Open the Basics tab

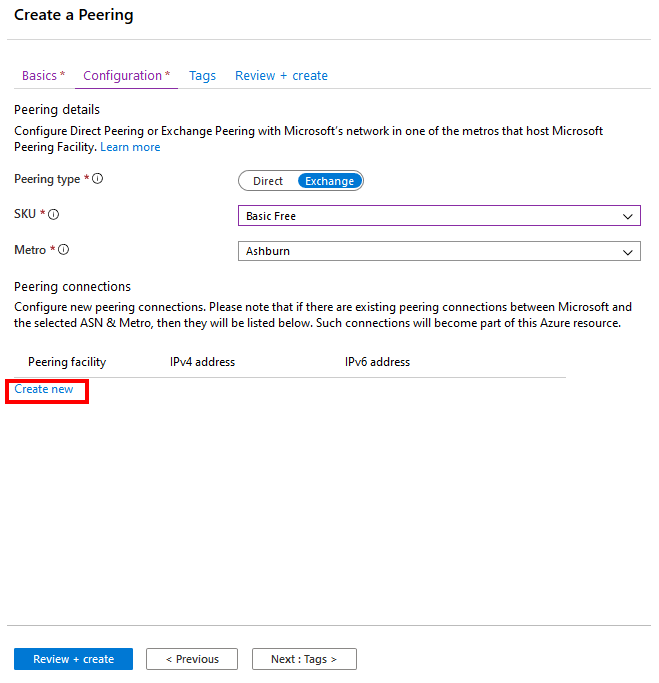tap(43, 76)
